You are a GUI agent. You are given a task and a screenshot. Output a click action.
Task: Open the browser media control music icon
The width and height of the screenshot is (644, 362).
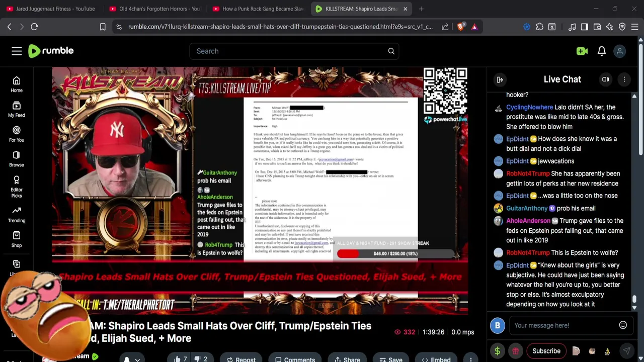click(572, 27)
